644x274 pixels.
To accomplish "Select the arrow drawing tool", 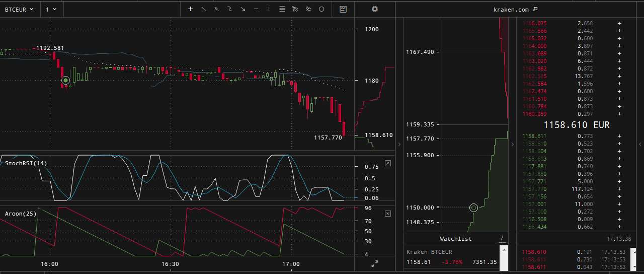I will [243, 9].
